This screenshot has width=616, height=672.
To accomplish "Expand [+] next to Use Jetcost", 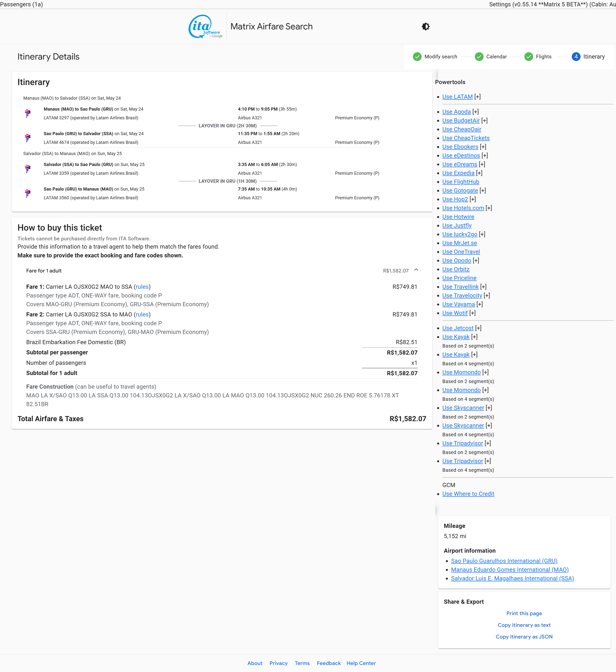I will [478, 328].
